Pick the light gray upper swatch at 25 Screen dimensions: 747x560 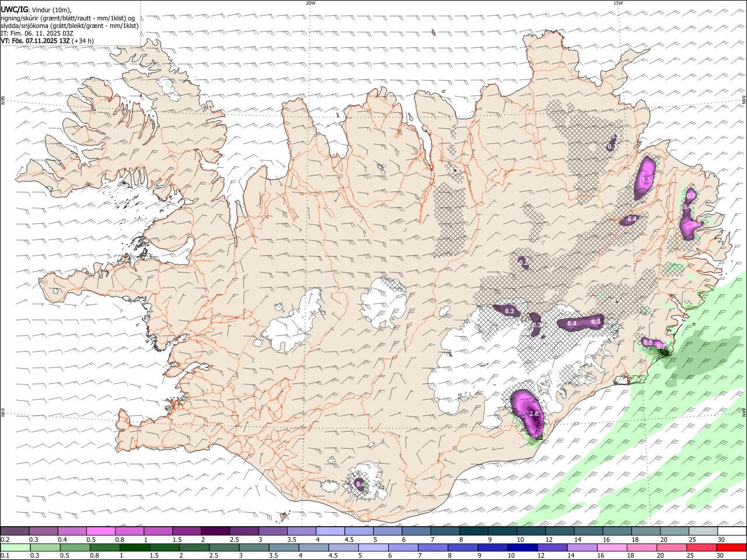tap(703, 531)
